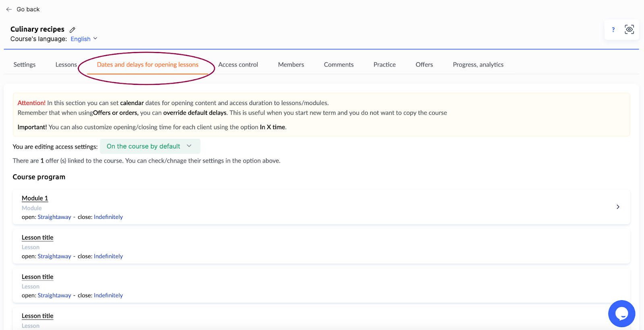Viewport: 644px width, 330px height.
Task: Open the second Lesson title link
Action: [x=37, y=277]
